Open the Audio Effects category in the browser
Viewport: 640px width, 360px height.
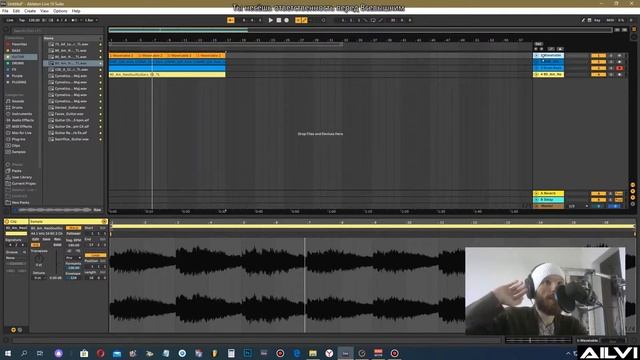22,120
